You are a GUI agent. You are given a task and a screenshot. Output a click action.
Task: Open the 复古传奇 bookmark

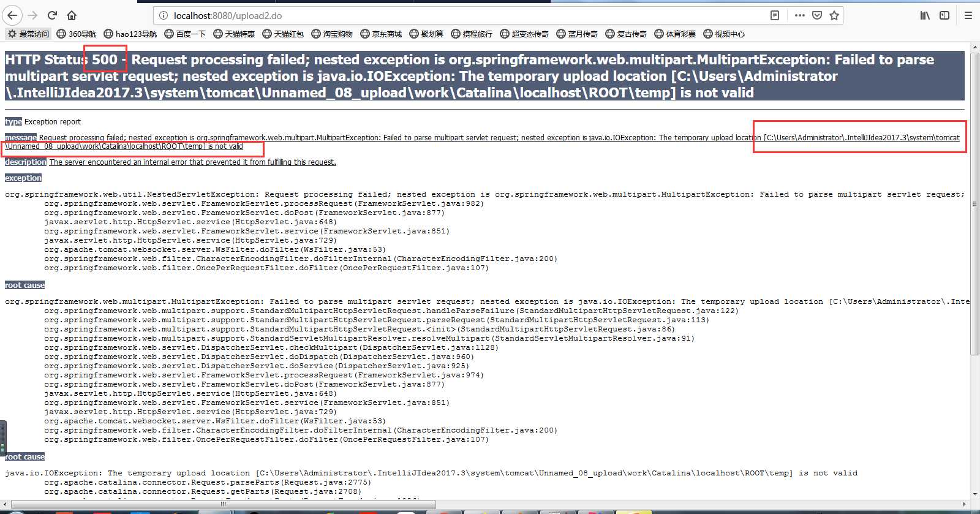click(x=626, y=34)
